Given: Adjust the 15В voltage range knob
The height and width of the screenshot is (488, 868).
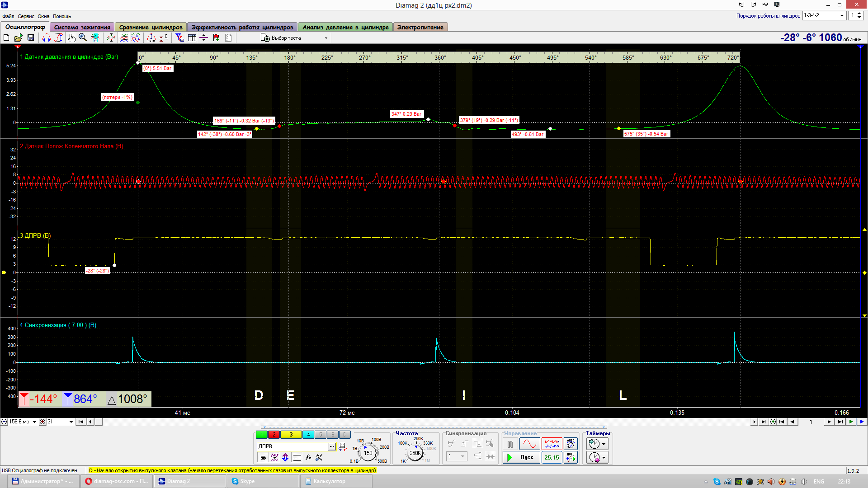Looking at the screenshot, I should 368,453.
